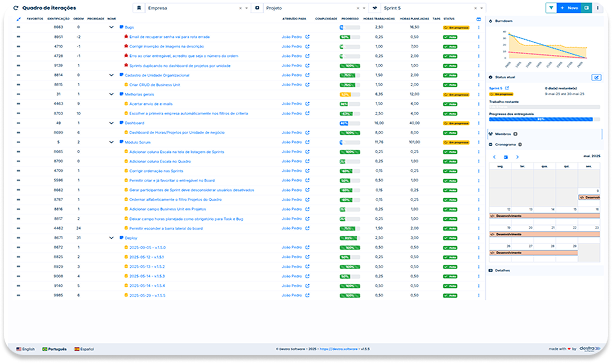Image resolution: width=612 pixels, height=363 pixels.
Task: Click the Cronograma info icon
Action: 520,144
